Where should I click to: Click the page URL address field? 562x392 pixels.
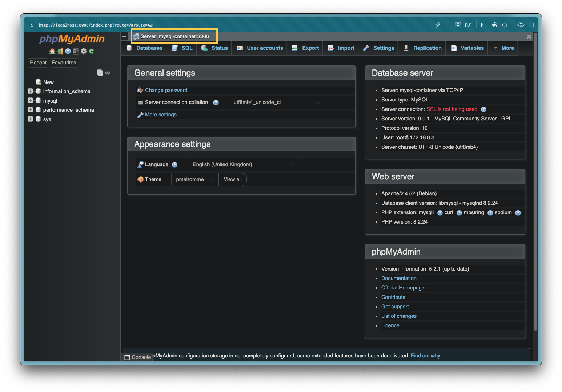[97, 25]
